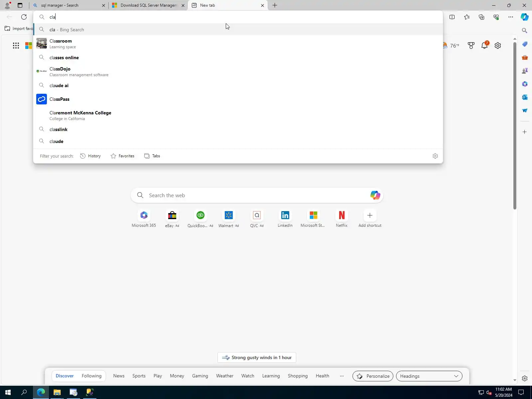Select Claremont McKenna College suggestion

pos(238,115)
